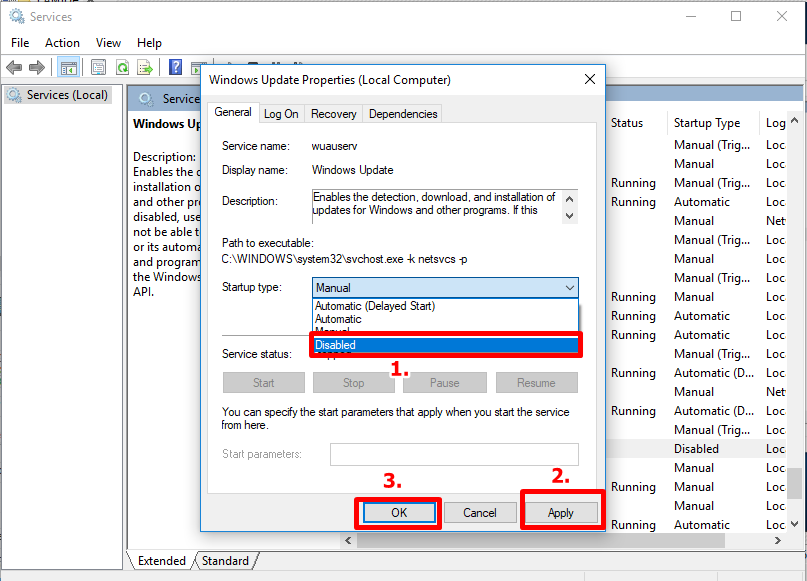
Task: Close the Windows Update Properties dialog
Action: point(590,79)
